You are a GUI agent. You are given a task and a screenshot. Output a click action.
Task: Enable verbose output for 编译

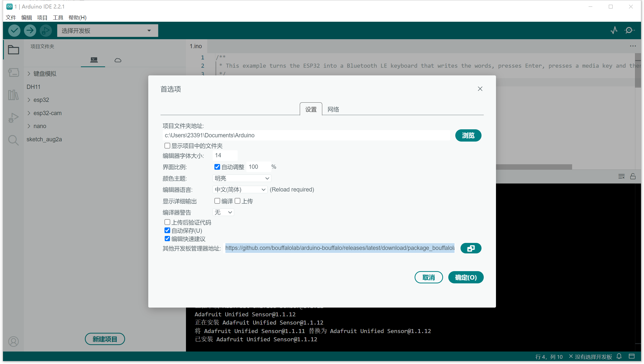[217, 201]
